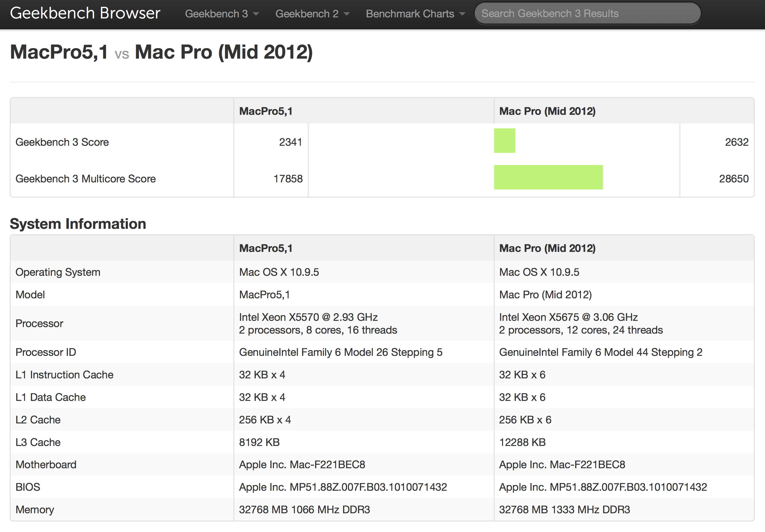Click the 2 processors, 12 cores, 24 threads text
Viewport: 765px width, 532px height.
[581, 330]
